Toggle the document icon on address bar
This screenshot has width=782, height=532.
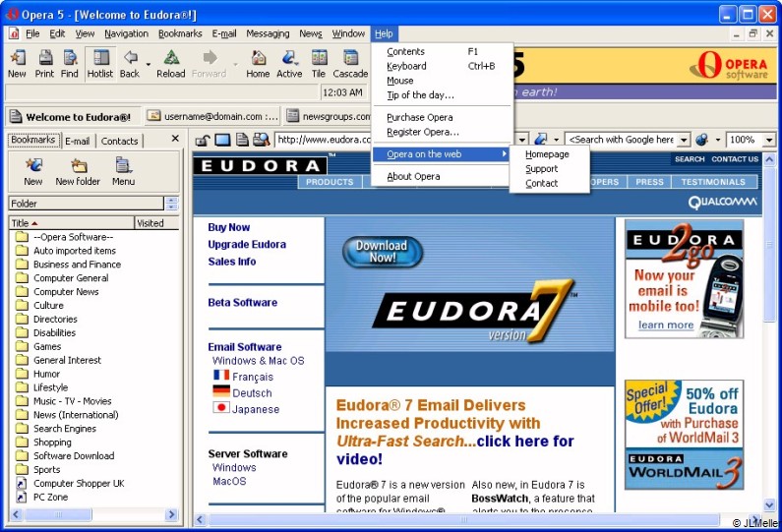point(242,140)
